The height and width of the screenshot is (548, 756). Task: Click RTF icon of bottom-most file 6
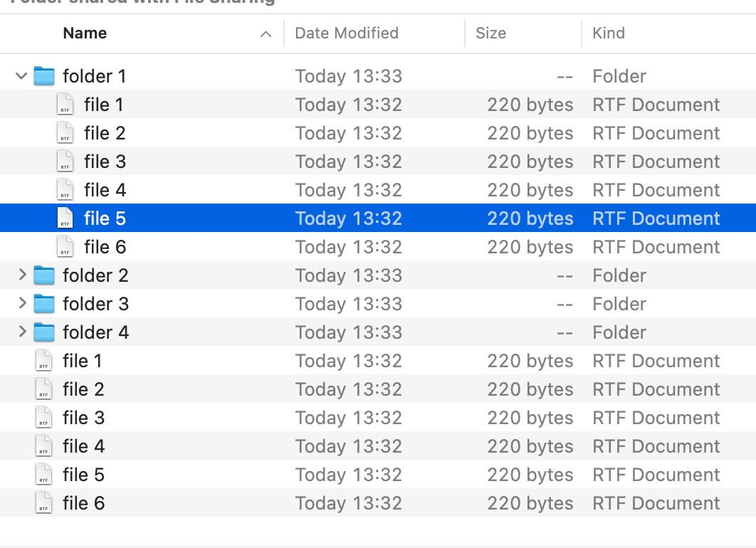tap(44, 503)
